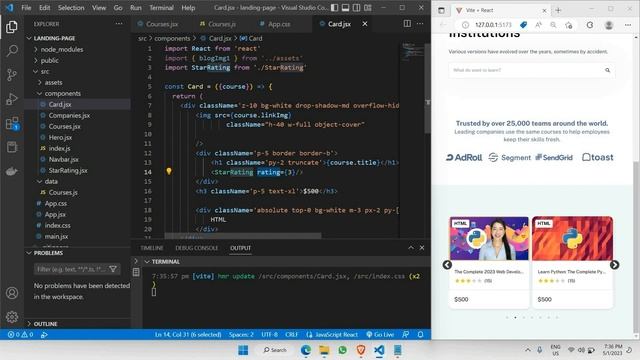Switch to the DEBUG CONSOLE panel tab
This screenshot has width=640, height=360.
tap(197, 248)
